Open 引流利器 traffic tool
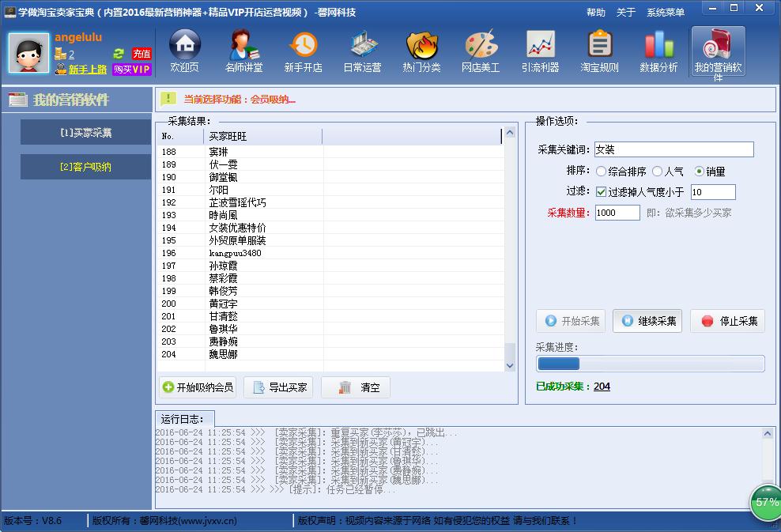781x532 pixels. [540, 50]
